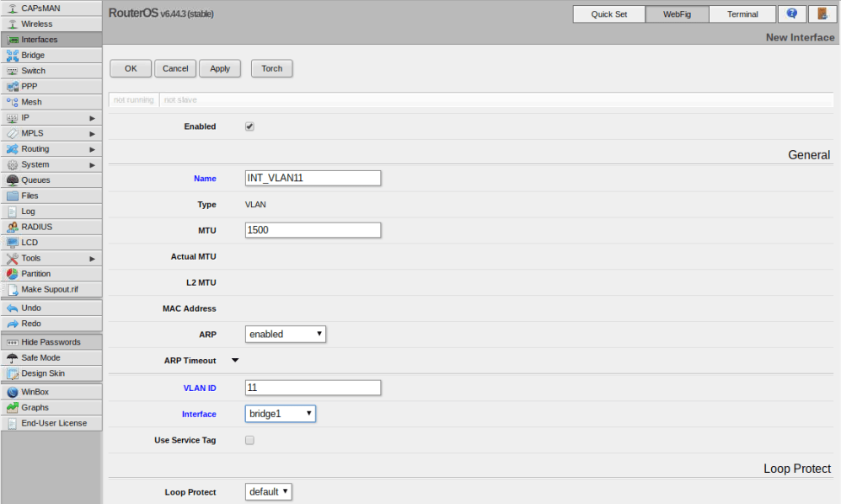The width and height of the screenshot is (841, 504).
Task: Click into the VLAN ID input field
Action: coord(313,388)
